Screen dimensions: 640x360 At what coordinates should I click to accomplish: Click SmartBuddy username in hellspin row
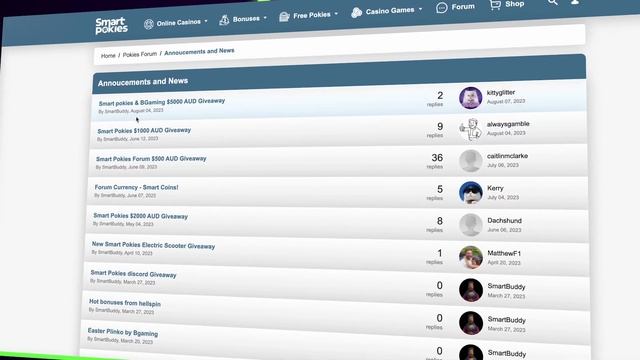(x=507, y=320)
